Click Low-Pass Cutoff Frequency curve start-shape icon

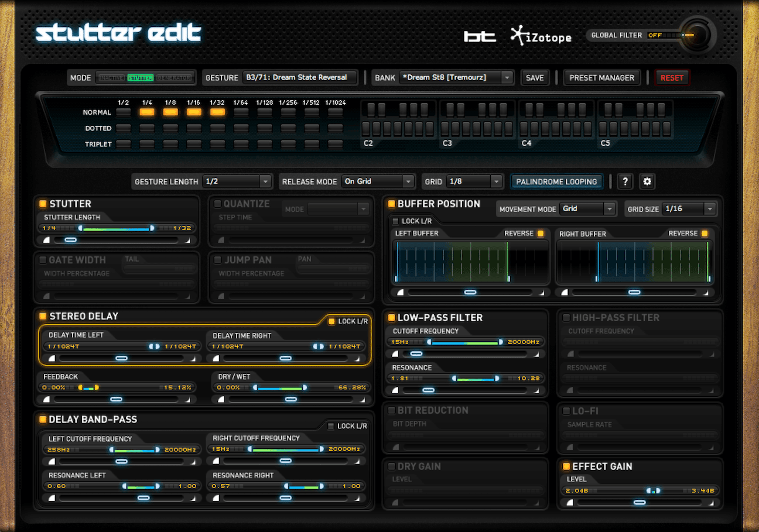pyautogui.click(x=396, y=354)
